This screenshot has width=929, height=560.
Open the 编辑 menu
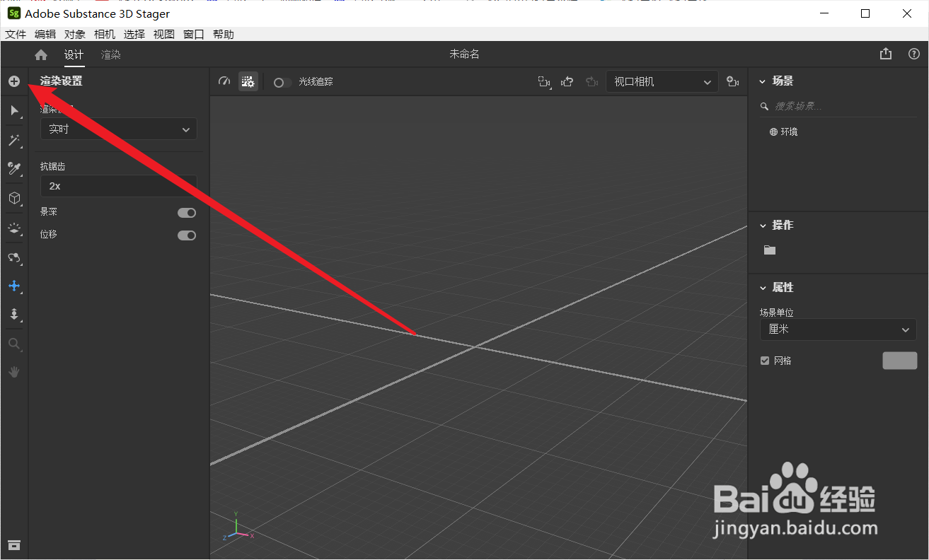tap(45, 34)
